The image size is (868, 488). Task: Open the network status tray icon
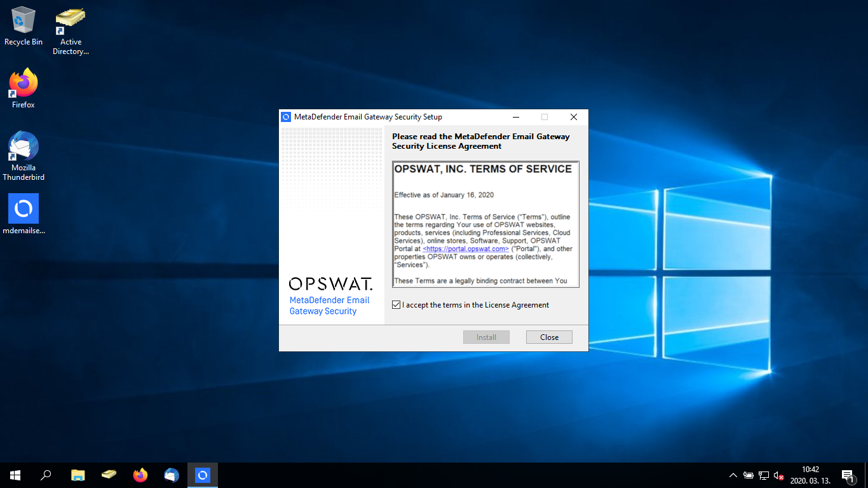(763, 475)
